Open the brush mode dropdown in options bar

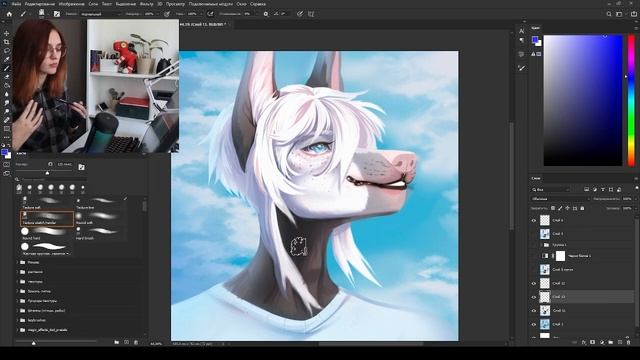(100, 14)
